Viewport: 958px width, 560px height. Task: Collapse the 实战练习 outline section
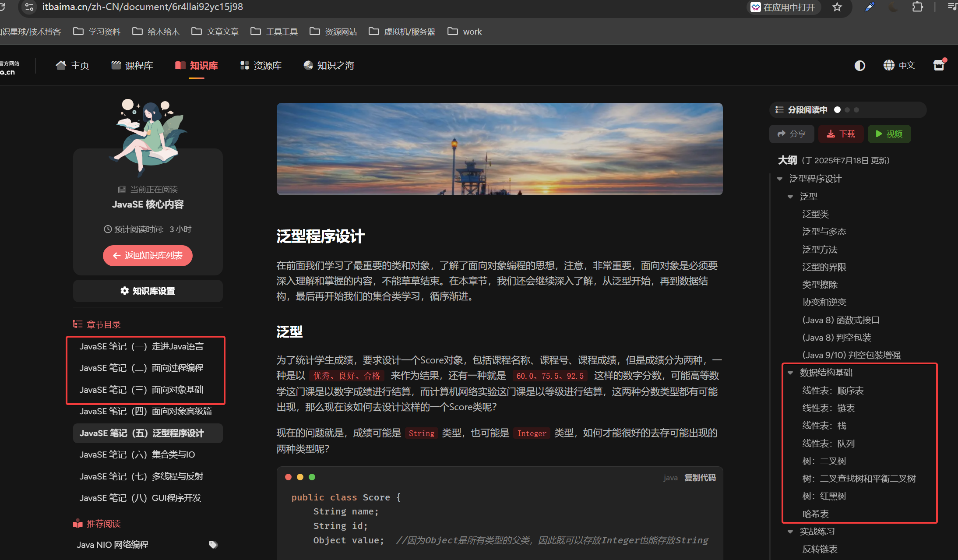click(x=790, y=532)
